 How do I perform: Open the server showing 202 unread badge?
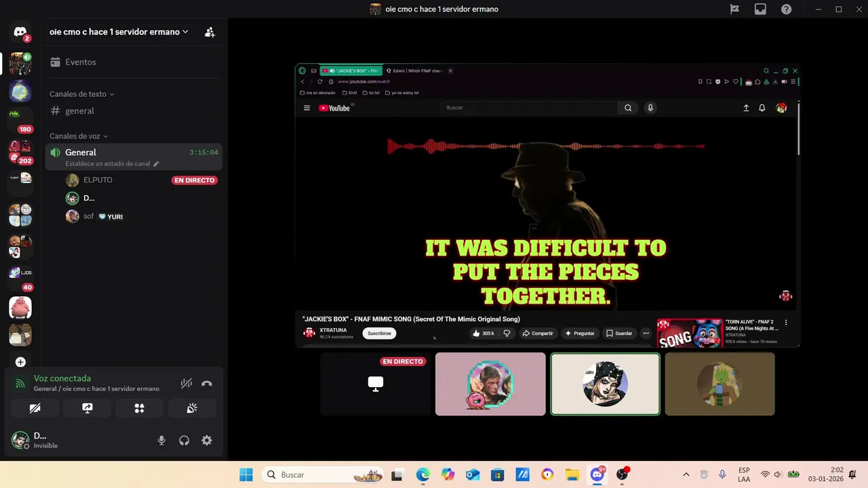click(x=20, y=150)
